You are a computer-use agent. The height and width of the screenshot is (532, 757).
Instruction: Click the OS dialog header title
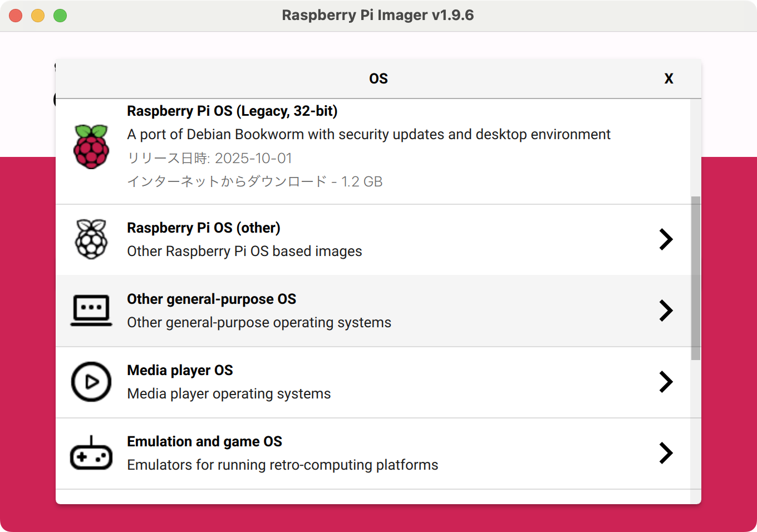point(378,78)
